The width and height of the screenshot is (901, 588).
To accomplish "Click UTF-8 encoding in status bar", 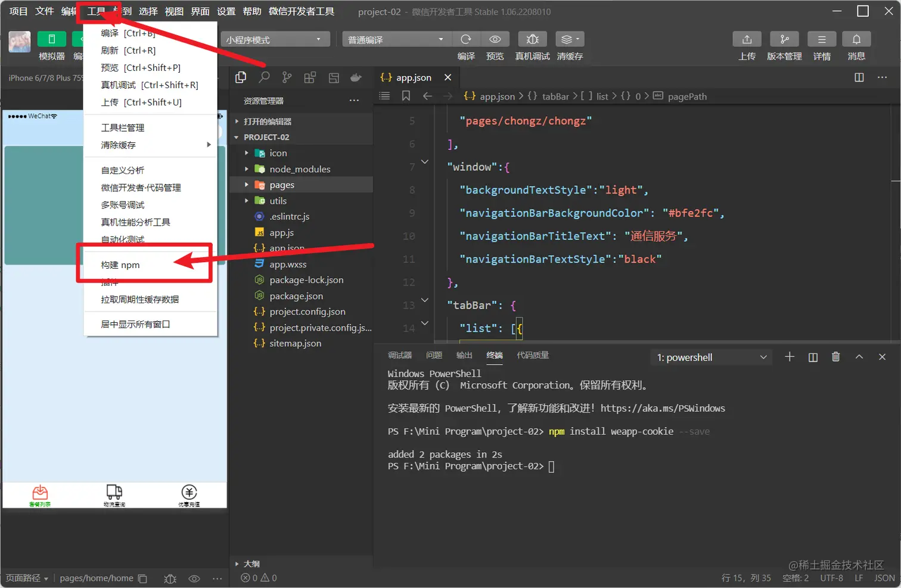I will [831, 578].
